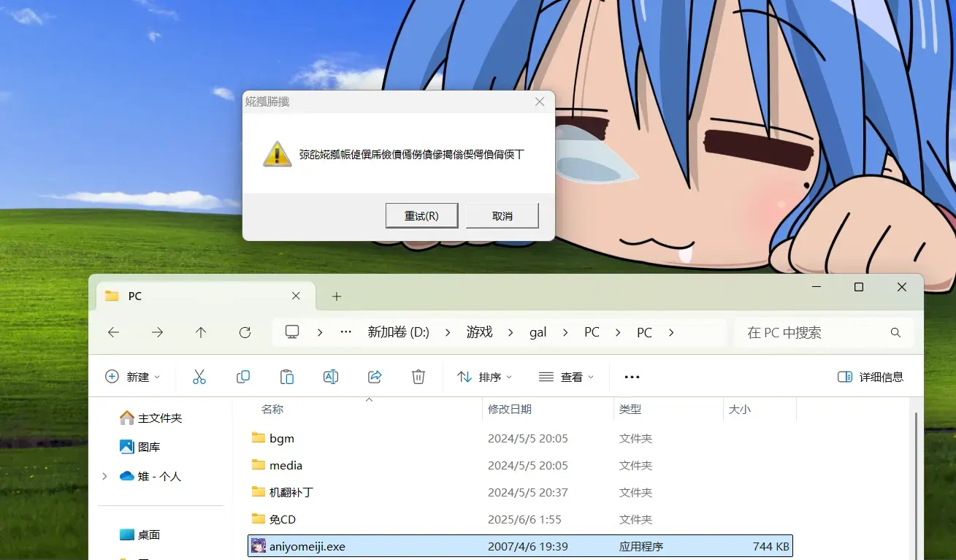Click the 免CD folder icon

[x=259, y=518]
